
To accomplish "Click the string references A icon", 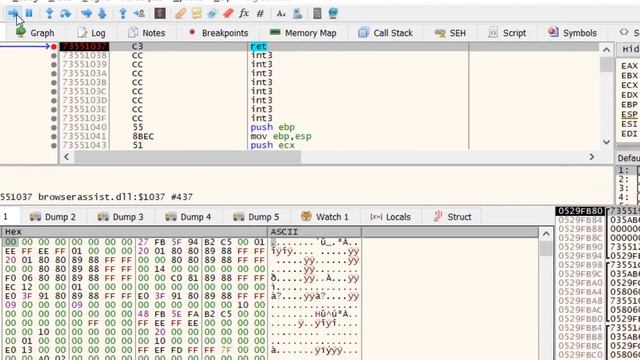I will (281, 13).
